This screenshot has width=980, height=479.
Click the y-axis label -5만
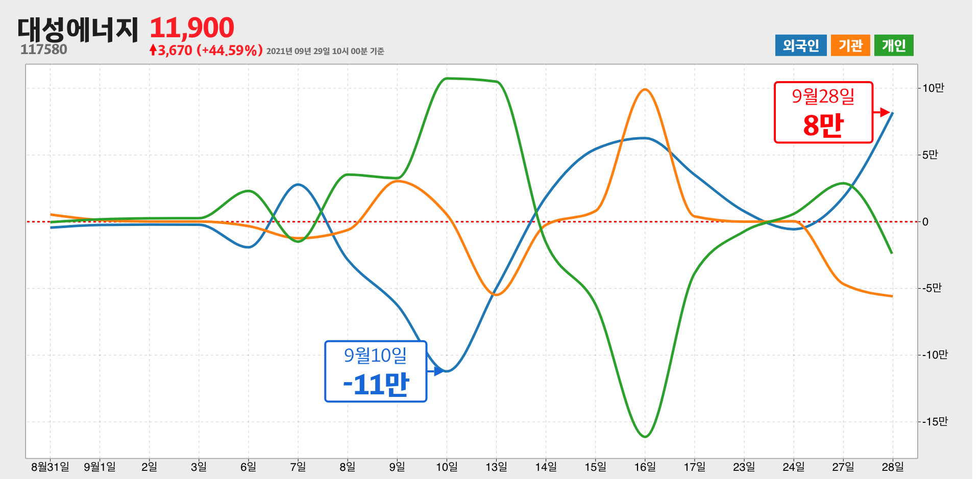932,288
